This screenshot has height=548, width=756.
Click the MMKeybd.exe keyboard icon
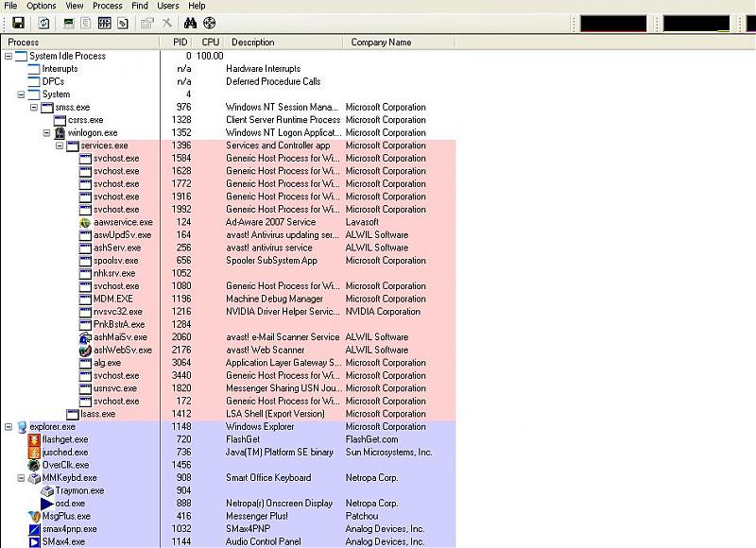coord(34,478)
